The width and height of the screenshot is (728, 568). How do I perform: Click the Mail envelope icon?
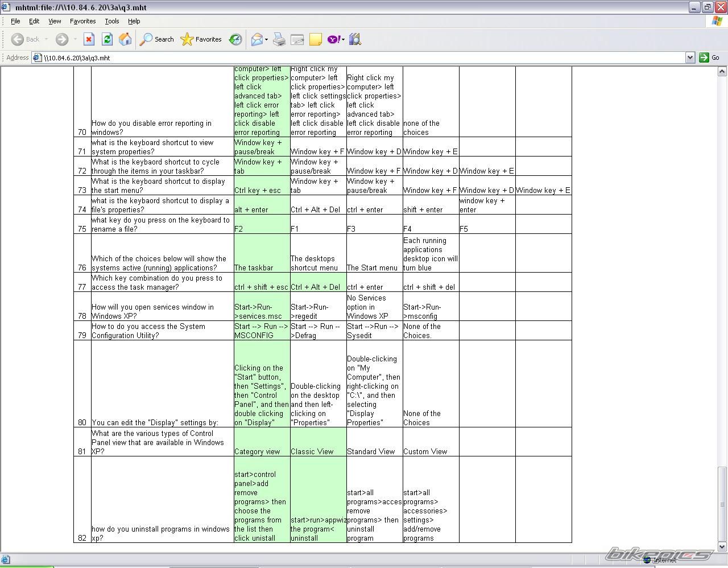click(257, 39)
